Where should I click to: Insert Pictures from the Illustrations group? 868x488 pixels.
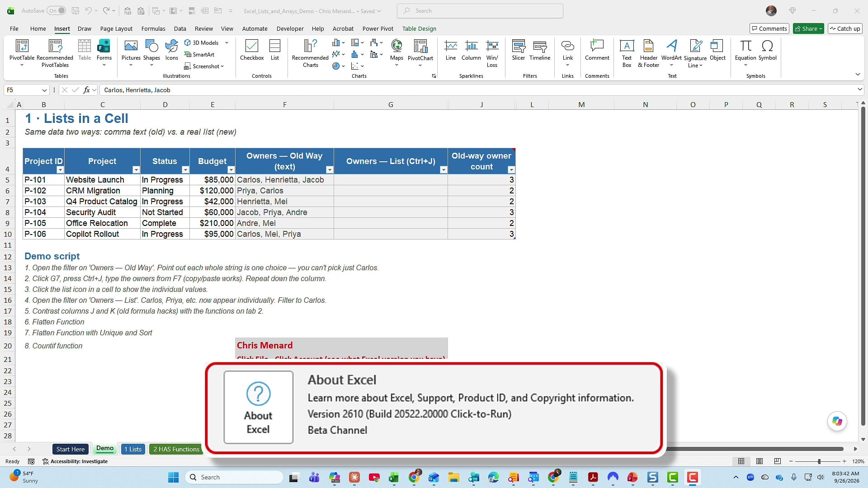[x=131, y=53]
